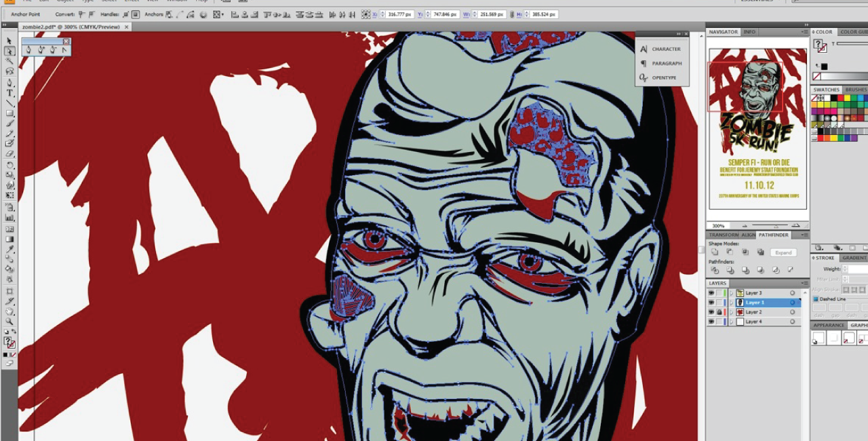Toggle lock box for Layer 1
The height and width of the screenshot is (441, 868).
pos(719,303)
